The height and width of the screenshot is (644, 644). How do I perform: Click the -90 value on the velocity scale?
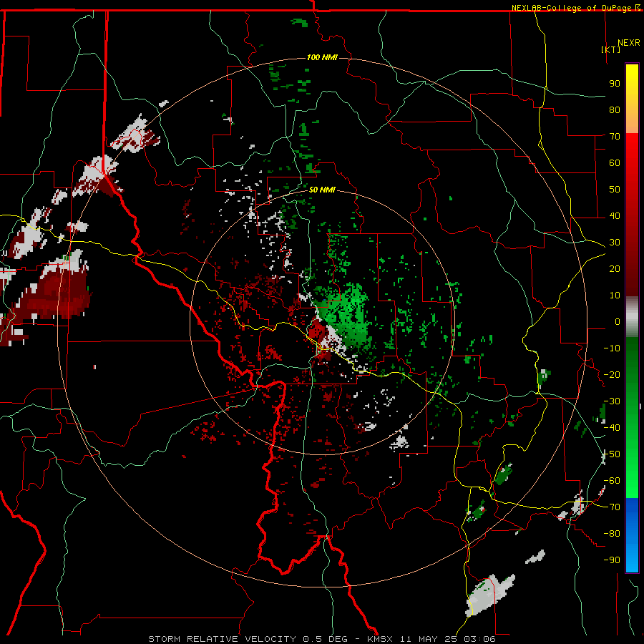(612, 560)
